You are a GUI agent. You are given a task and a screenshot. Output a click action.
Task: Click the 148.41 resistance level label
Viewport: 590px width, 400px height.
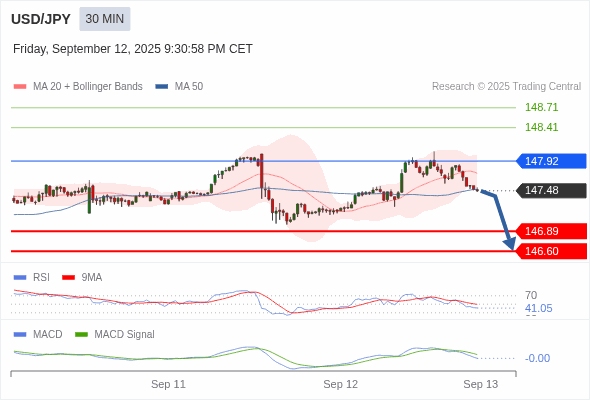coord(541,127)
